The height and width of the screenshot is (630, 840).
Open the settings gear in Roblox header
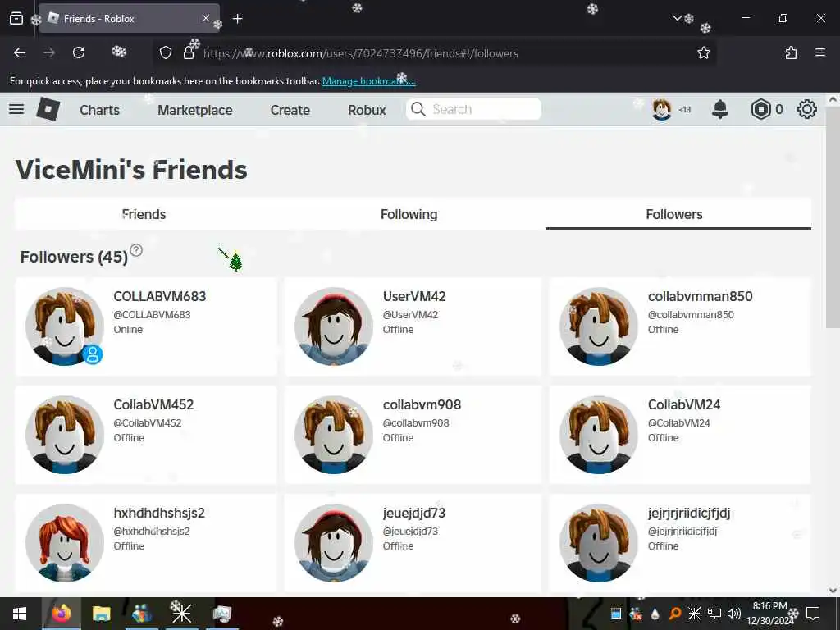coord(807,109)
